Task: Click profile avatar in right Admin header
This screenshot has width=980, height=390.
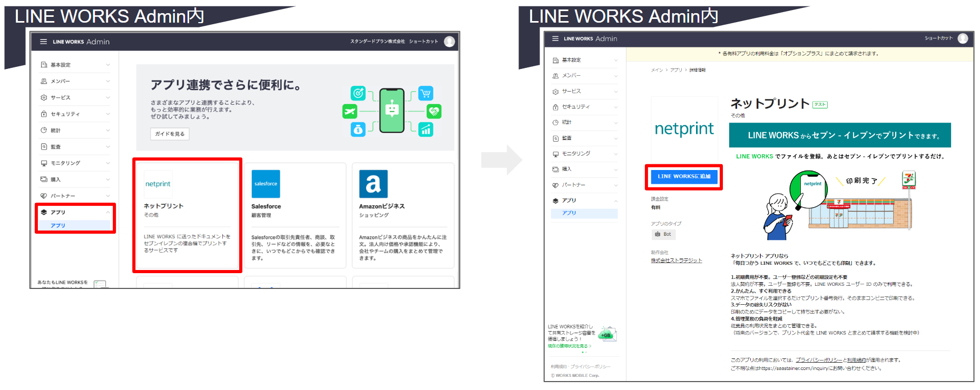Action: click(963, 38)
